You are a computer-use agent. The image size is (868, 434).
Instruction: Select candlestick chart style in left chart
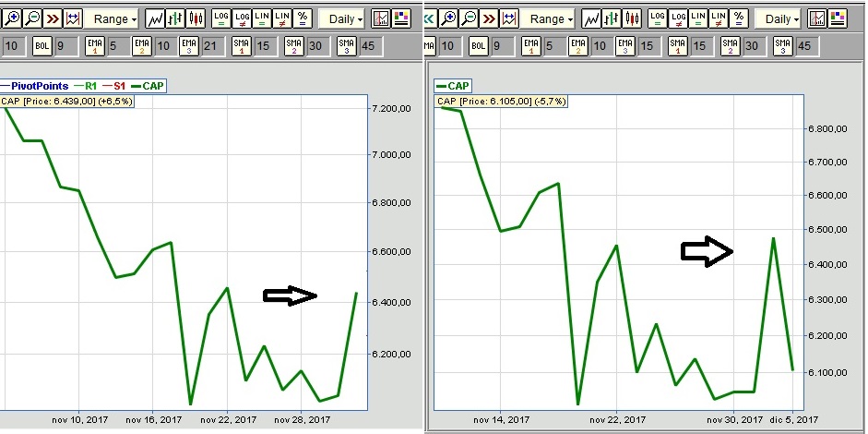pos(195,18)
